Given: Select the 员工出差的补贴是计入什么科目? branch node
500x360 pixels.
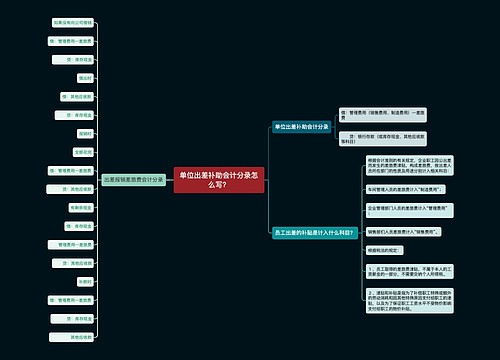Looking at the screenshot, I should click(315, 233).
